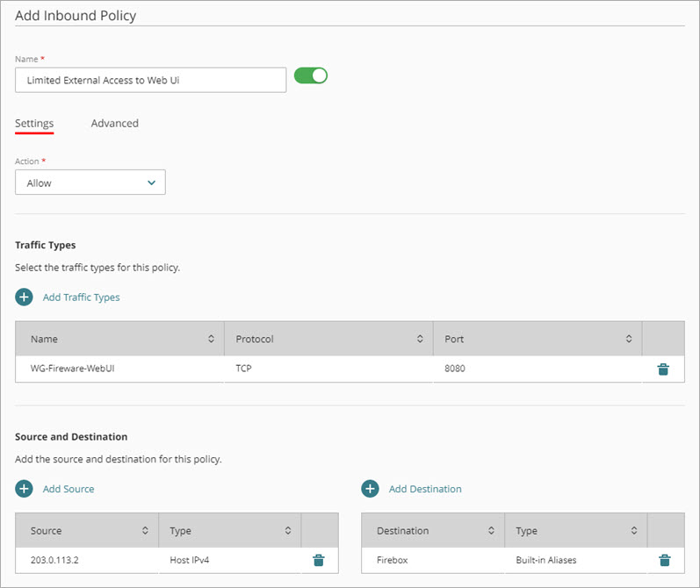Delete the WG-Fireware-WebUI traffic type row
The image size is (700, 588).
663,369
